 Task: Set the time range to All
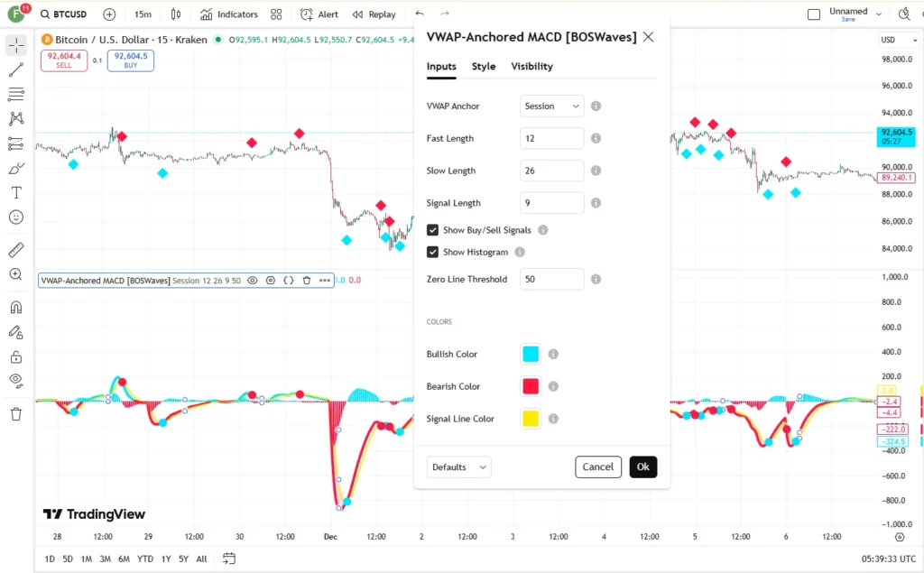(x=201, y=559)
